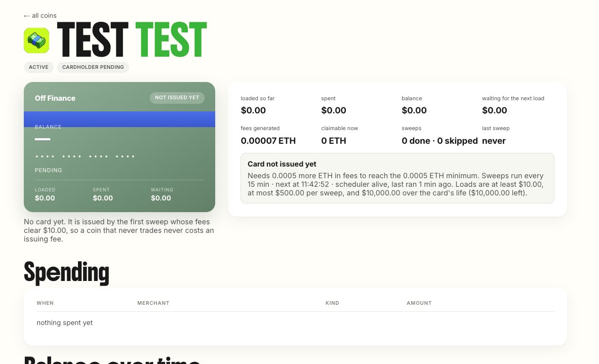Click the SPENT $0.00 value on the card
599x364 pixels.
click(x=103, y=198)
